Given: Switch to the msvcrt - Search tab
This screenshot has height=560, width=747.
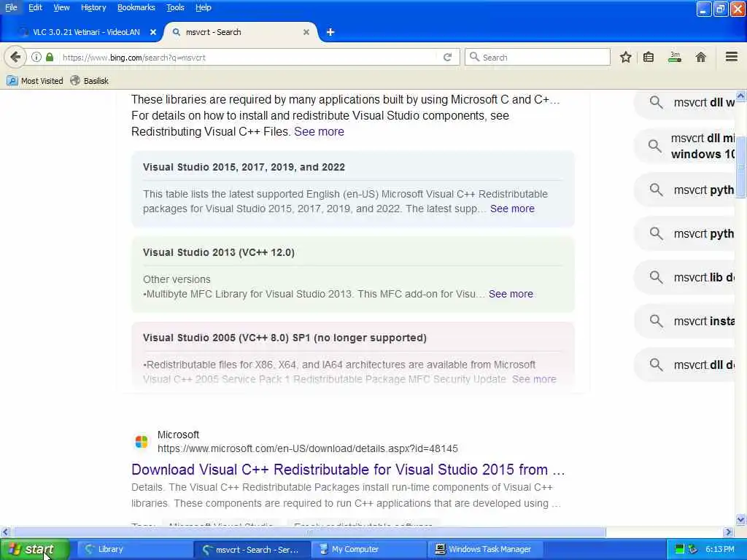Looking at the screenshot, I should (x=241, y=32).
